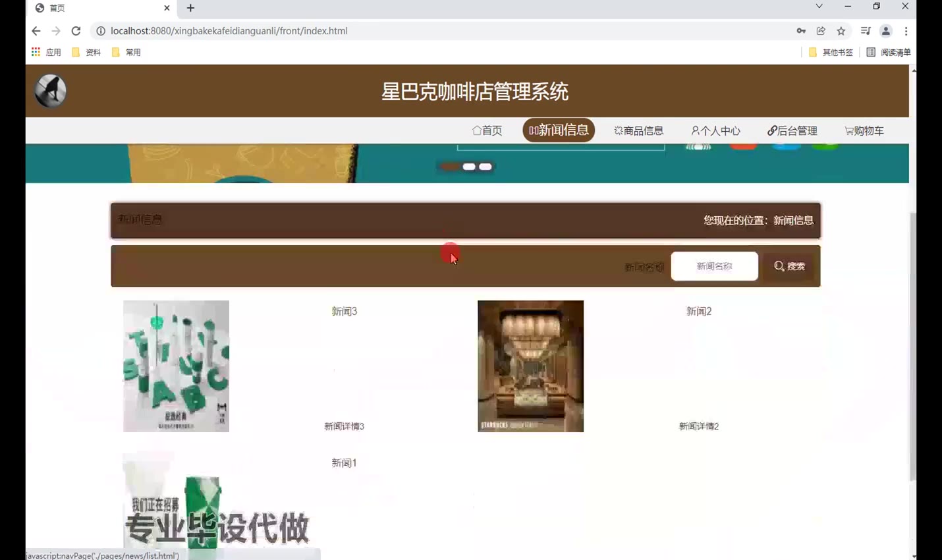Open 个人中心 navigation item
This screenshot has height=560, width=942.
click(x=715, y=130)
